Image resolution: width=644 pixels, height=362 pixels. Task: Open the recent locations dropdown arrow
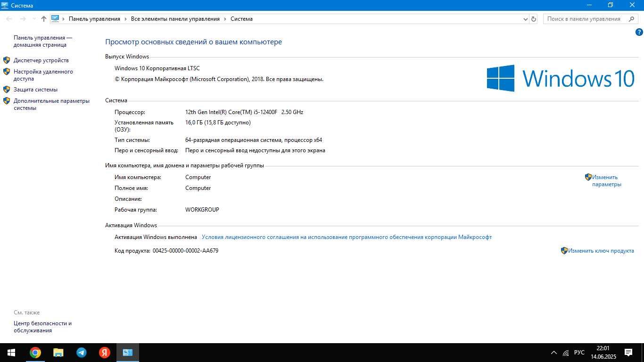[x=34, y=19]
